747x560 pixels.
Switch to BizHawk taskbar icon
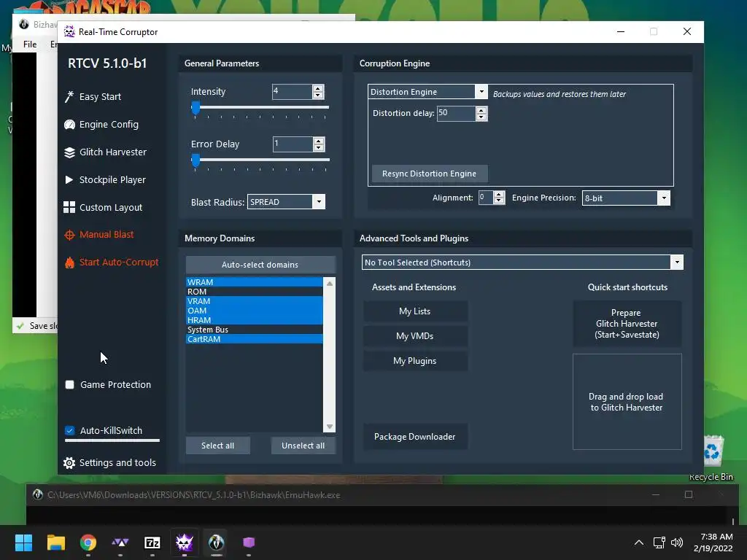(216, 542)
